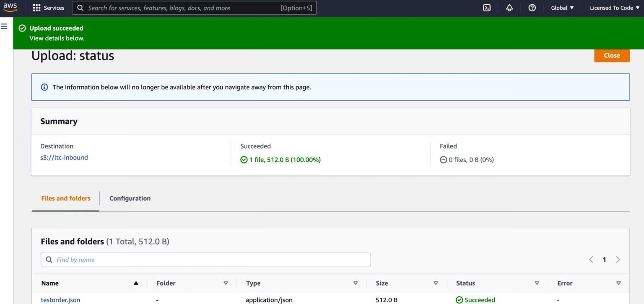Sort by Name ascending arrow
This screenshot has height=304, width=644.
(x=136, y=283)
